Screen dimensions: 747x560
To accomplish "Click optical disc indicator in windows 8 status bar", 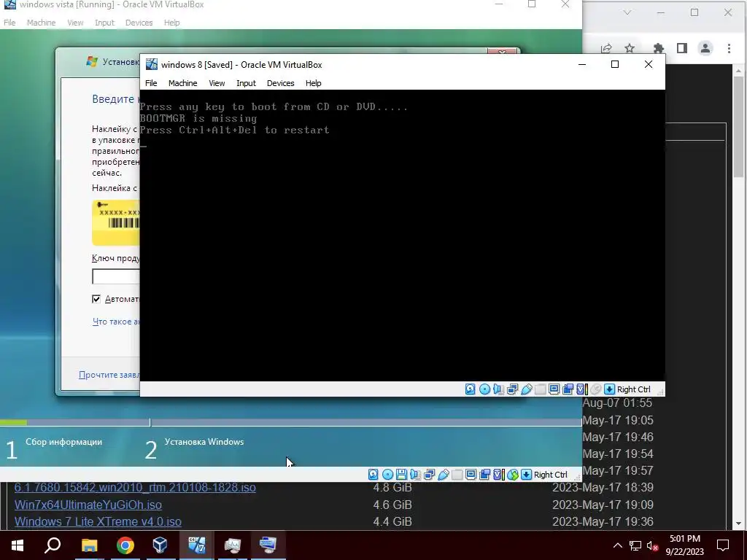I will pyautogui.click(x=484, y=389).
